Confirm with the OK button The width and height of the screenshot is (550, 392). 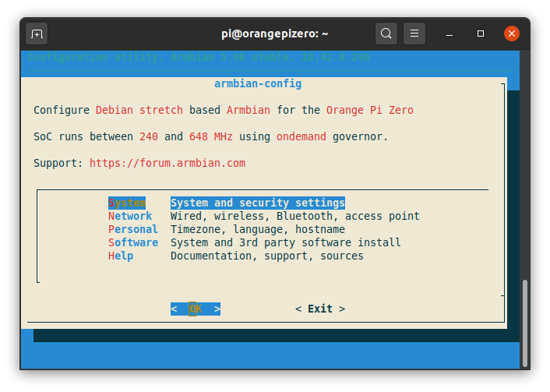click(196, 309)
